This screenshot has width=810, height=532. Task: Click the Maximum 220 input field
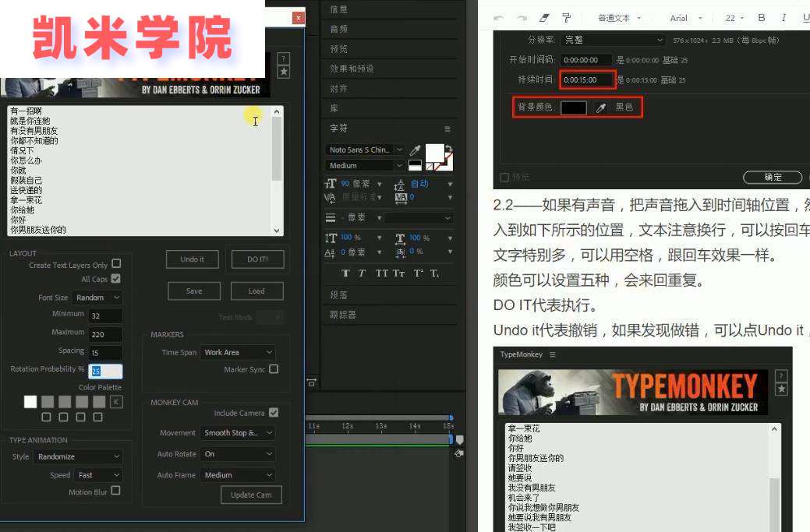pyautogui.click(x=105, y=334)
